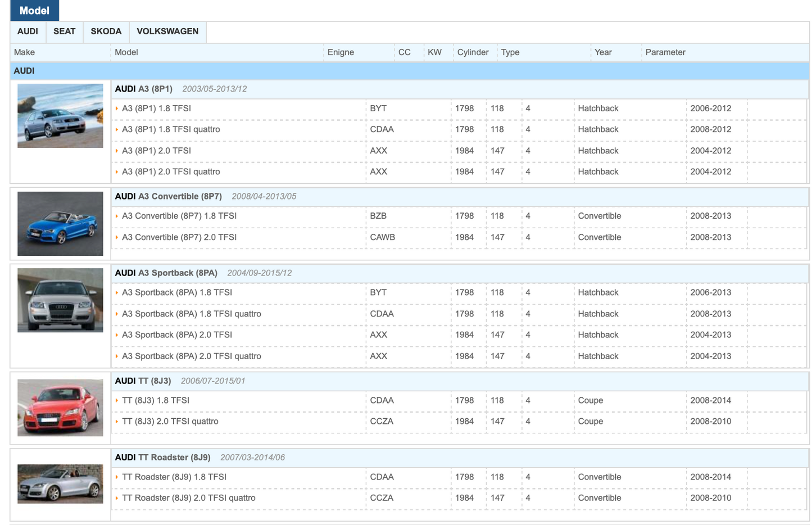The image size is (812, 525).
Task: Click the KW column header
Action: click(434, 52)
